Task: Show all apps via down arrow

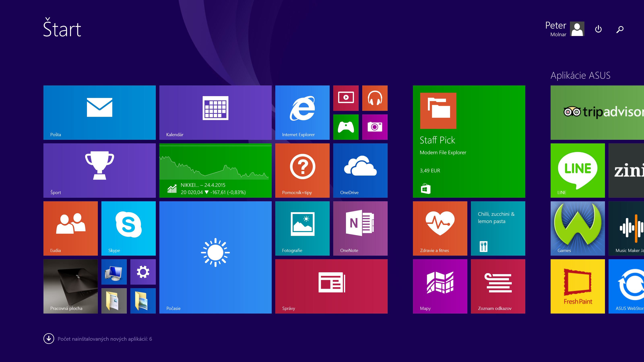Action: [49, 339]
